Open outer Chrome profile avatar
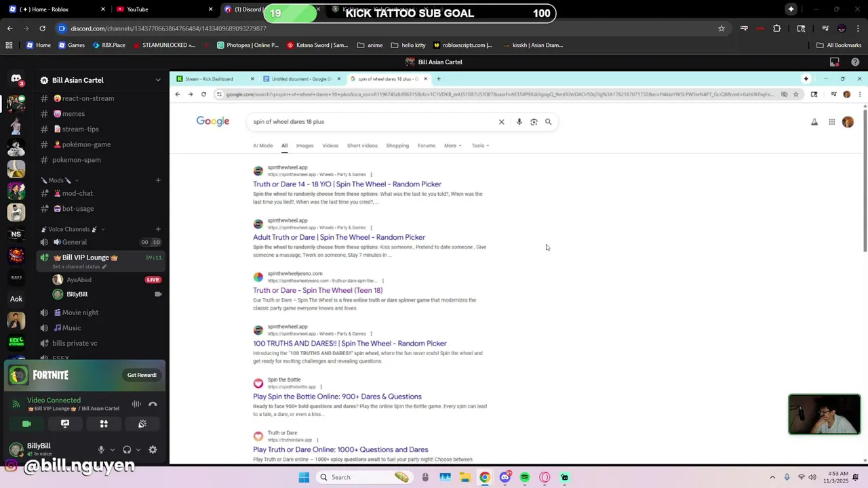This screenshot has height=488, width=868. pyautogui.click(x=842, y=28)
